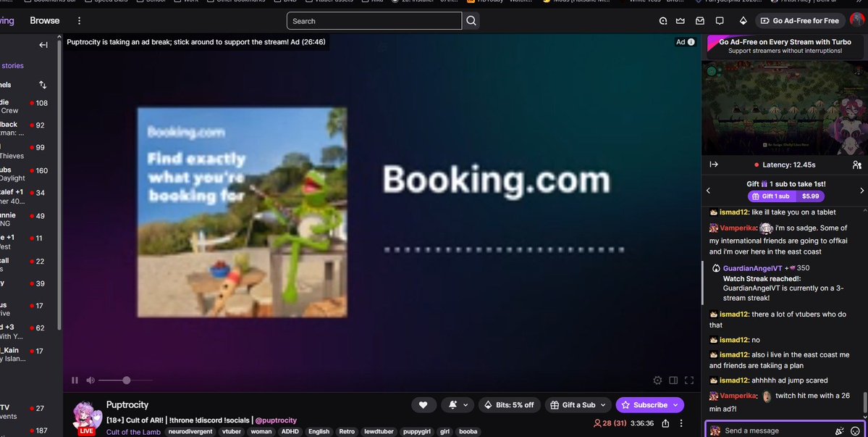The width and height of the screenshot is (868, 437).
Task: Open Bits and Power-ups icon in chat input
Action: (x=839, y=430)
